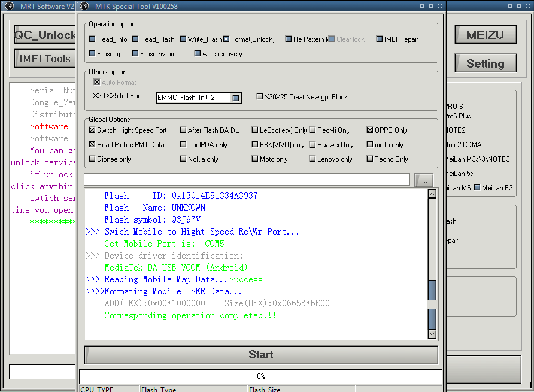Viewport: 534px width, 392px height.
Task: Click the 'ADD(HEX):0x00E1000000' log line
Action: [x=217, y=303]
